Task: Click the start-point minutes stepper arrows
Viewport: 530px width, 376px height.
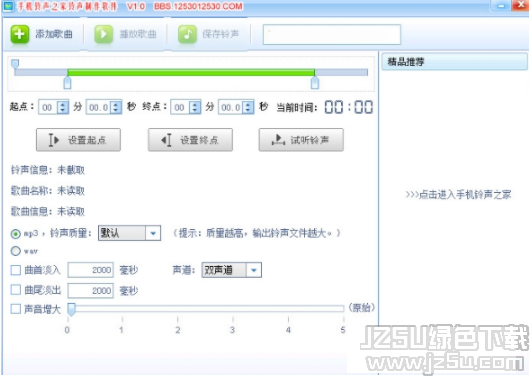Action: pos(63,108)
